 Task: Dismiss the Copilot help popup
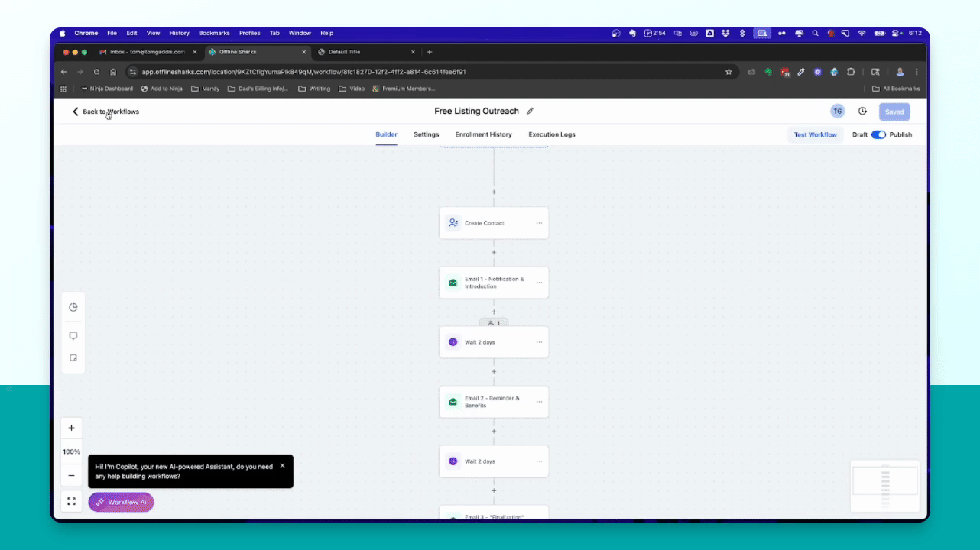[282, 465]
